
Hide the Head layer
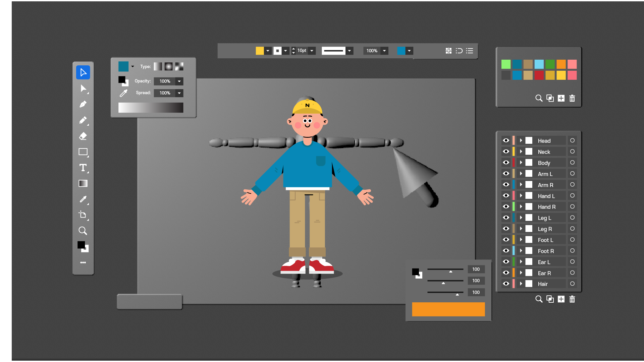(506, 140)
